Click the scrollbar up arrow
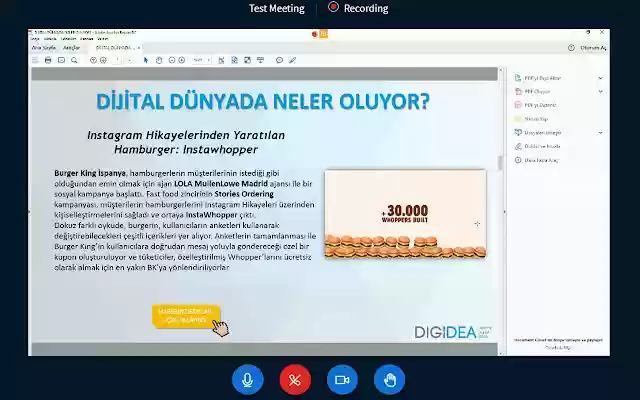Screen dimensions: 640x400 tap(500, 71)
